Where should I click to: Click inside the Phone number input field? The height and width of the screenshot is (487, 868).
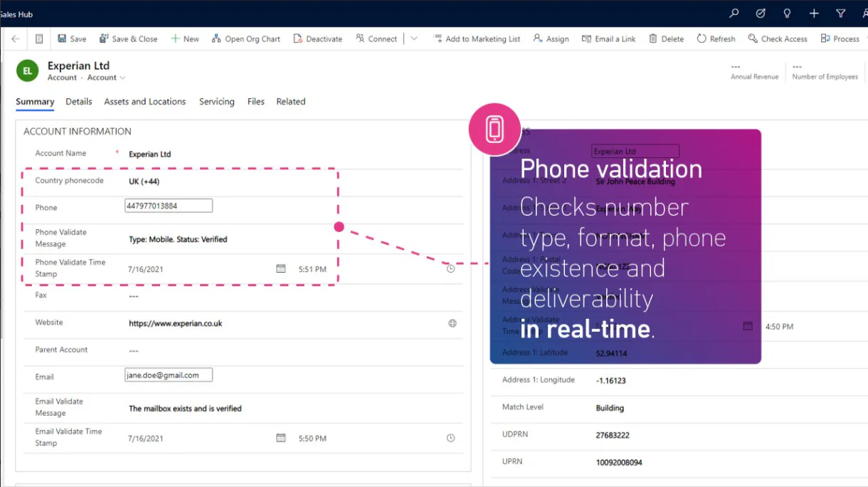tap(168, 205)
